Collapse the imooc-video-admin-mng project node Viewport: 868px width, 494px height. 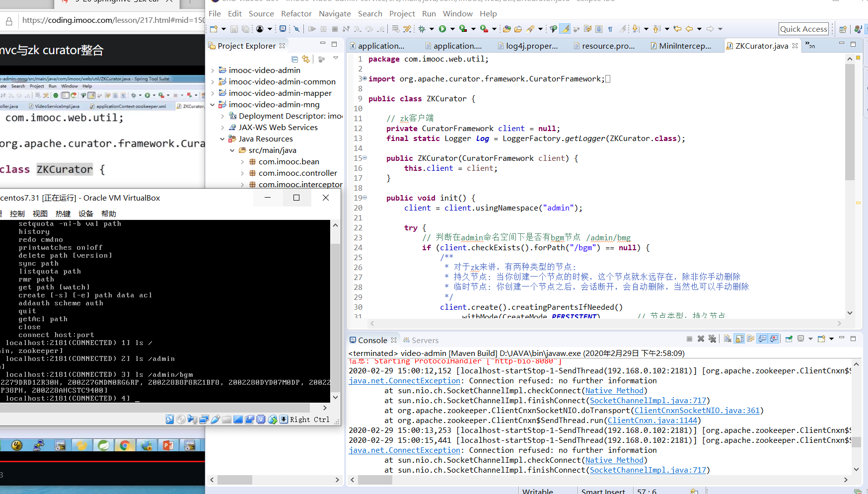coord(213,105)
